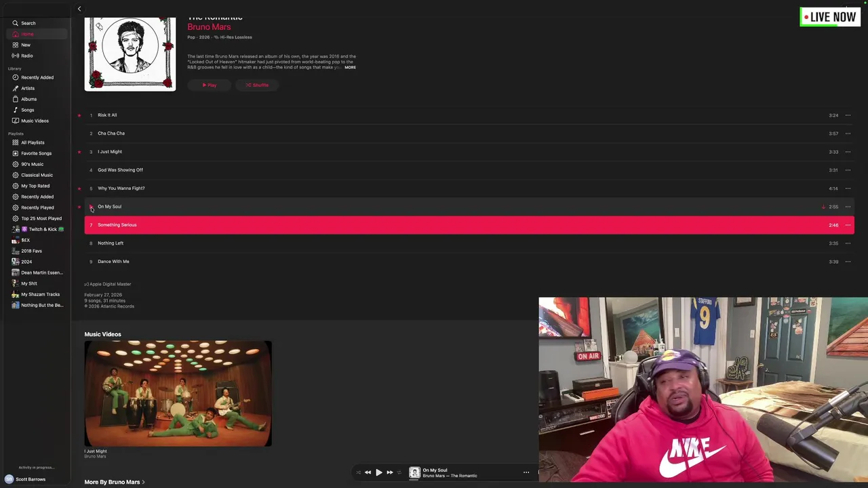Shuffle the album
This screenshot has width=868, height=488.
(257, 85)
